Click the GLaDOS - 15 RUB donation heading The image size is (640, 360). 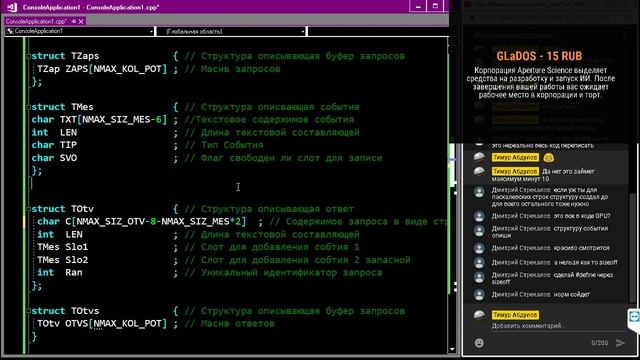click(539, 56)
